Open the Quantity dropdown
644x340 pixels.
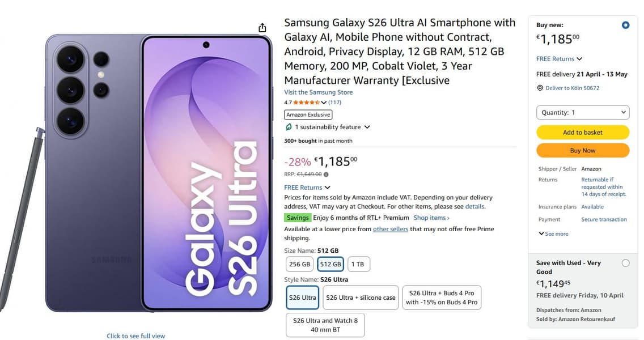click(583, 112)
